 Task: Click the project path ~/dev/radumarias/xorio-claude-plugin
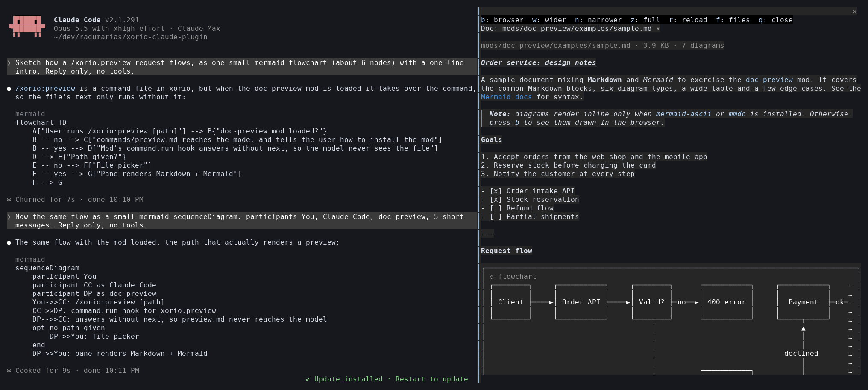(130, 37)
